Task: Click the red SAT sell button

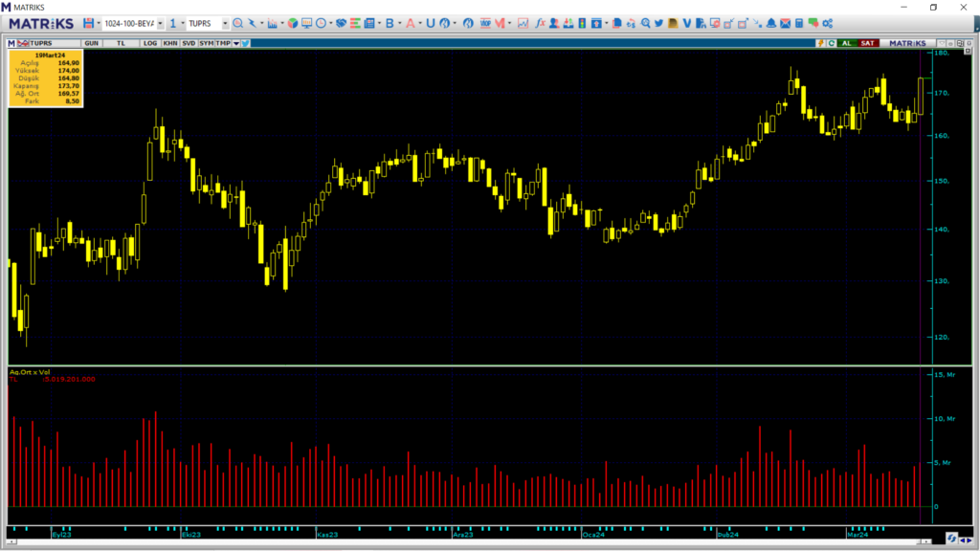Action: point(867,43)
